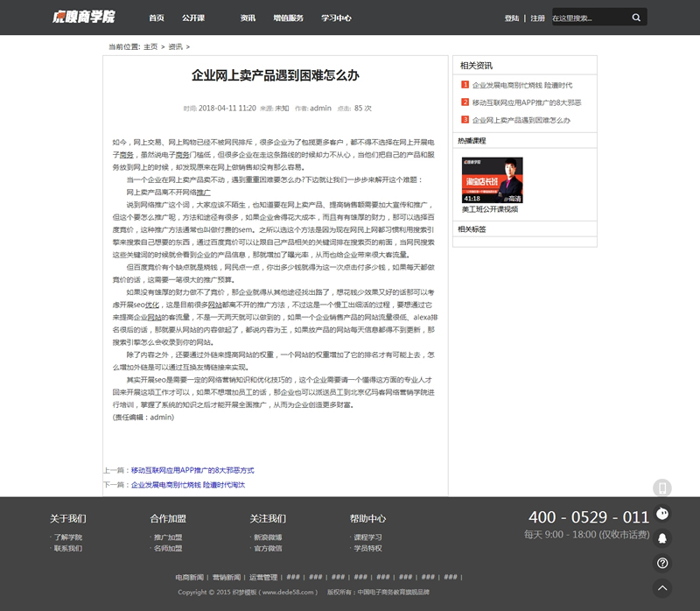
Task: Expand 增值服务 navigation menu
Action: [x=288, y=18]
